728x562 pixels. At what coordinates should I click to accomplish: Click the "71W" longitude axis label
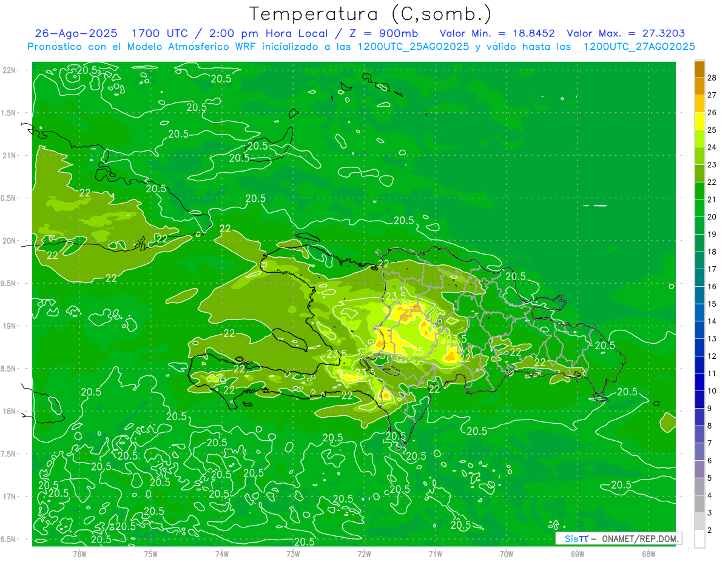(435, 554)
